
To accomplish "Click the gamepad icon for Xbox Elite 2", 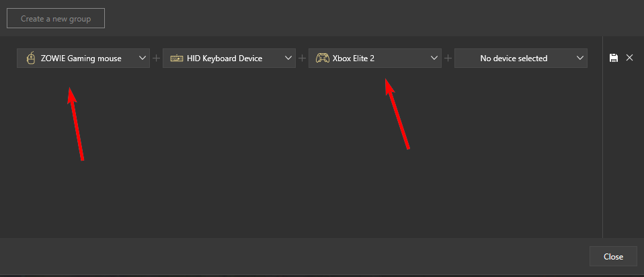I will tap(323, 58).
